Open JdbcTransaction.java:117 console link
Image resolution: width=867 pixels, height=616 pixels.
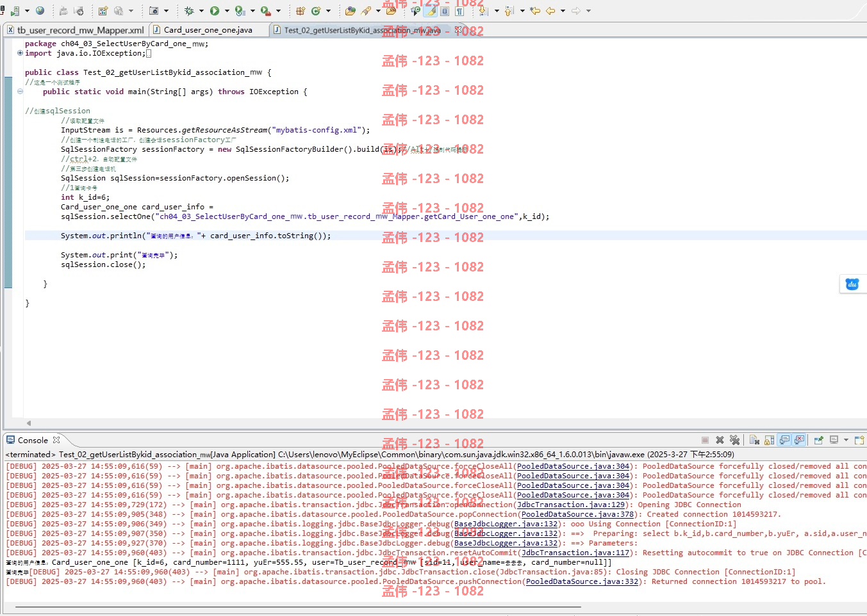(575, 553)
